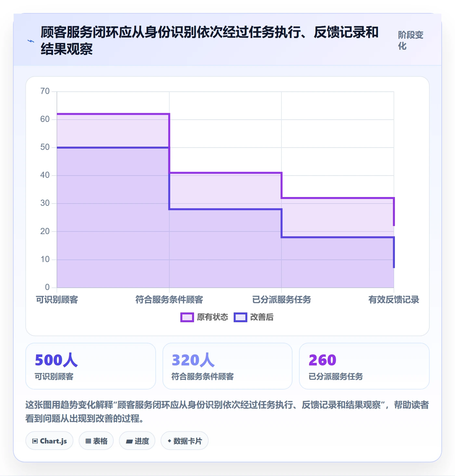
Task: Click the y-axis value 70
Action: click(x=45, y=91)
